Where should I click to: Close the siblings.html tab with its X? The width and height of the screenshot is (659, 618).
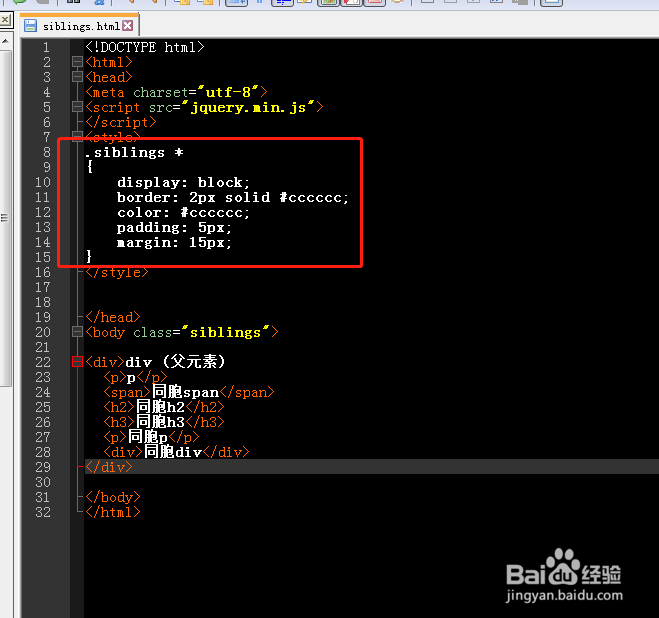[x=128, y=26]
